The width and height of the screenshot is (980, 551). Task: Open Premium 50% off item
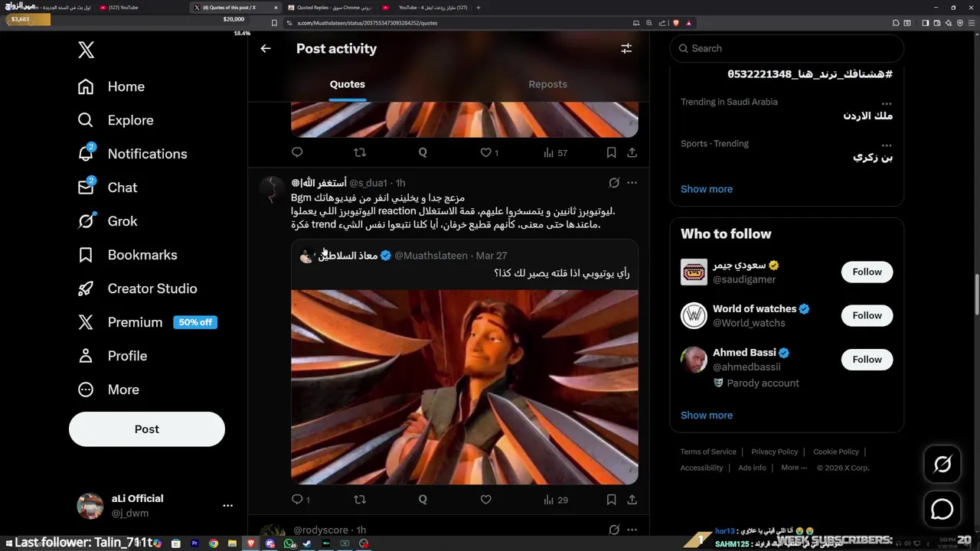pos(147,322)
